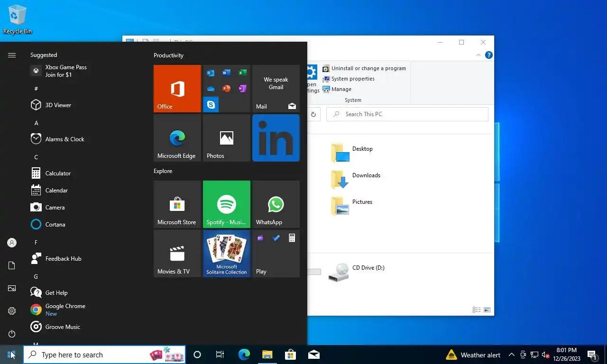The height and width of the screenshot is (364, 607).
Task: Open the Weather alert widget
Action: [x=473, y=355]
